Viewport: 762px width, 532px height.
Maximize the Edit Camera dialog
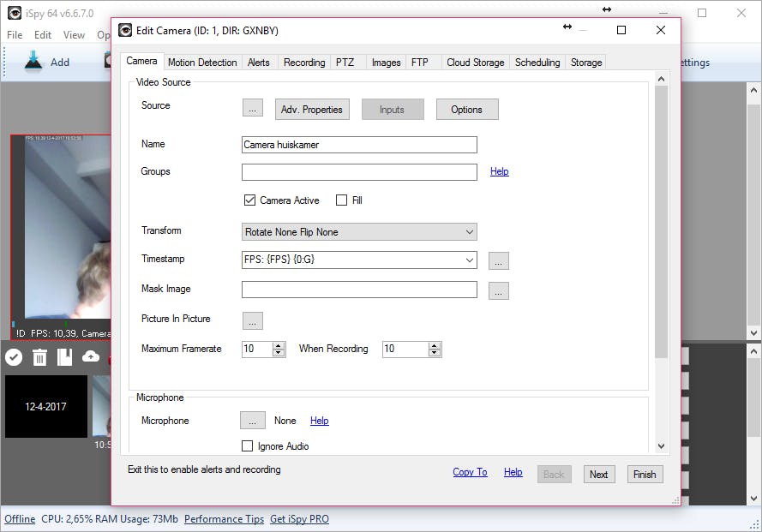pos(621,30)
